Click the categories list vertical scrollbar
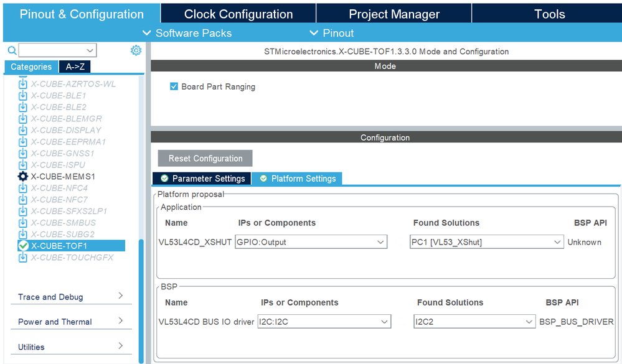The width and height of the screenshot is (622, 364). 141,301
